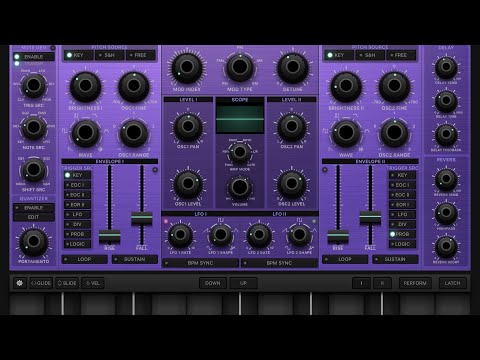Toggle the Slide keyboard option
The image size is (480, 360).
[67, 283]
